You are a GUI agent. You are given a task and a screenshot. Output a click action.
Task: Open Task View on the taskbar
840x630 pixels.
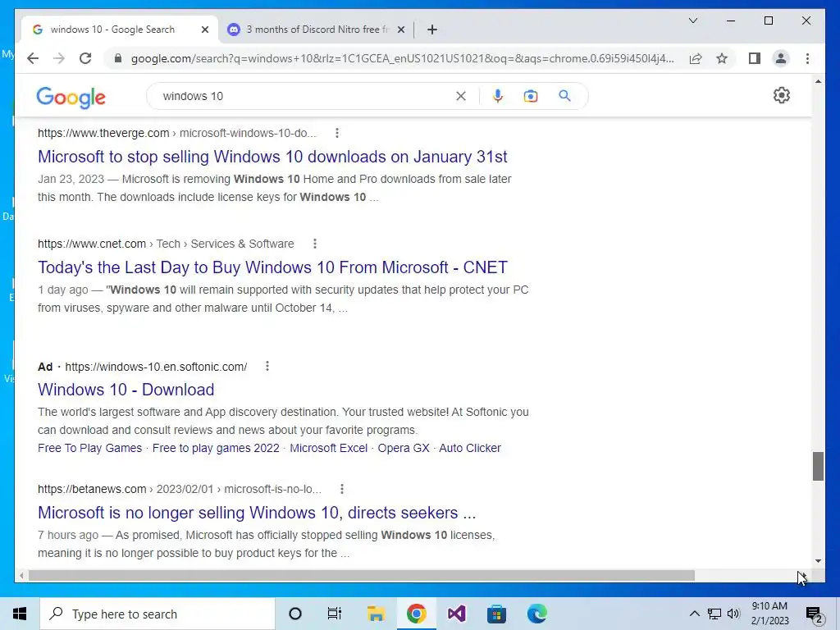[x=335, y=614]
